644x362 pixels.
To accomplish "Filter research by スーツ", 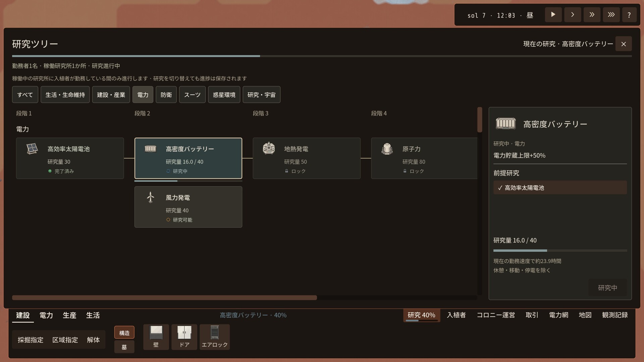I will point(192,95).
